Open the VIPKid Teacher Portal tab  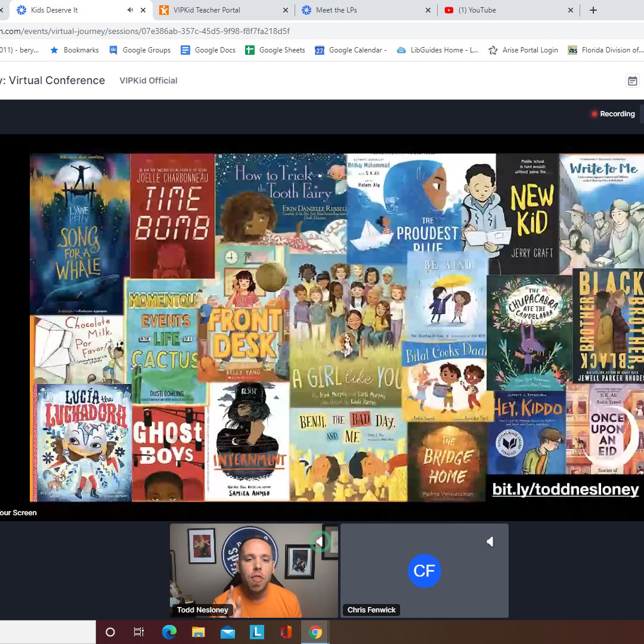pyautogui.click(x=224, y=10)
